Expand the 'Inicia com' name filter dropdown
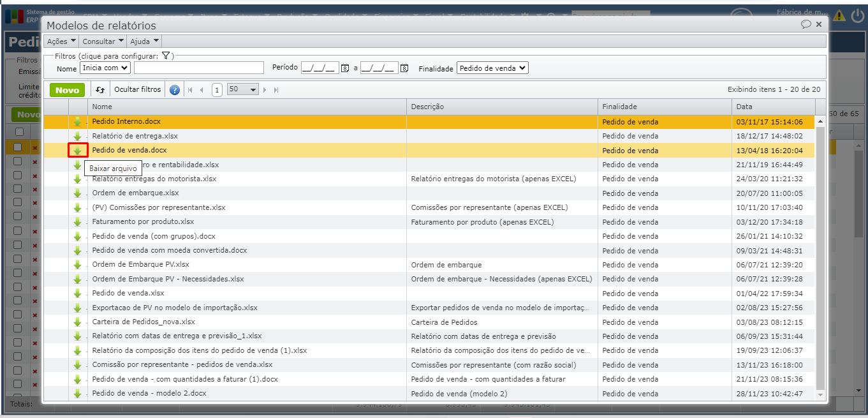Viewport: 868px width, 418px height. (x=105, y=68)
